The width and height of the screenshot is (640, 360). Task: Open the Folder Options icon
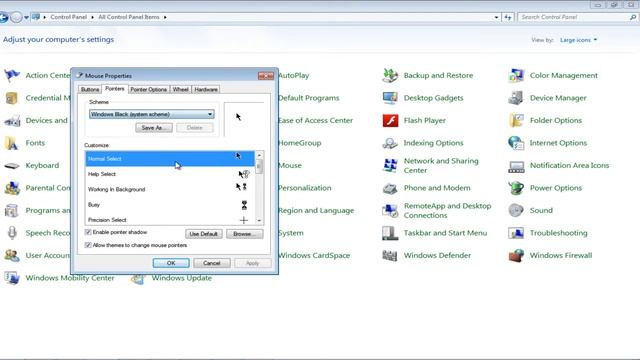click(x=516, y=120)
